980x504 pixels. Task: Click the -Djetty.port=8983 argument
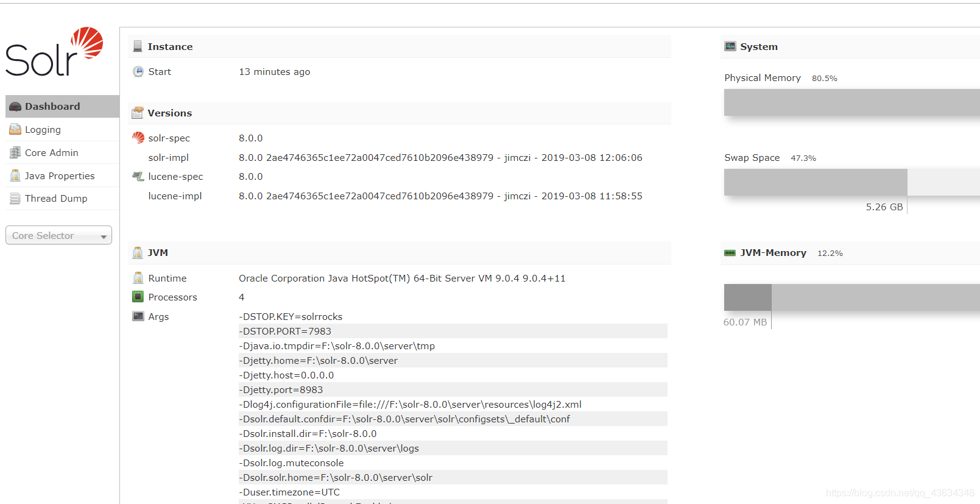[453, 390]
